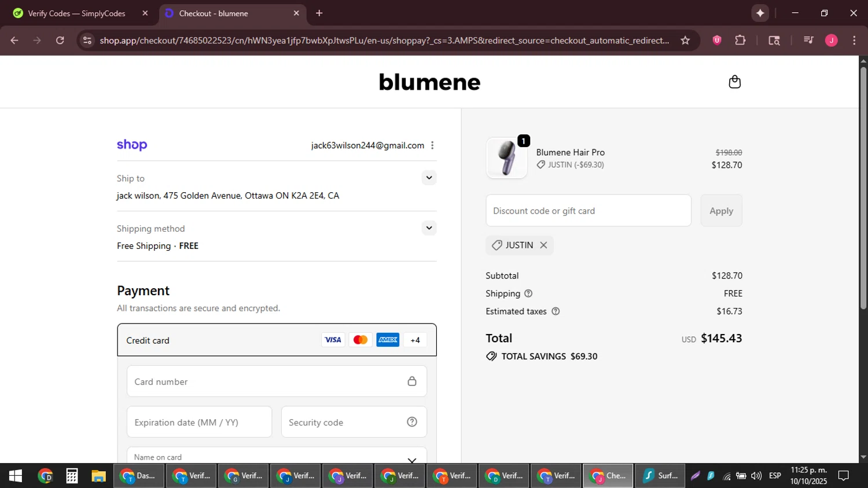This screenshot has height=488, width=868.
Task: Click the security code help icon
Action: tap(412, 422)
